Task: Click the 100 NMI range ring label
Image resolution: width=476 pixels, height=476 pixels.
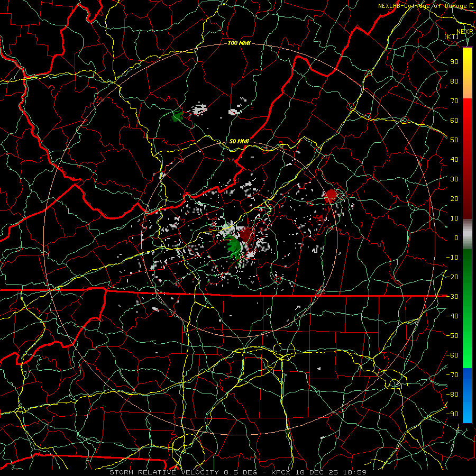Action: pyautogui.click(x=239, y=43)
